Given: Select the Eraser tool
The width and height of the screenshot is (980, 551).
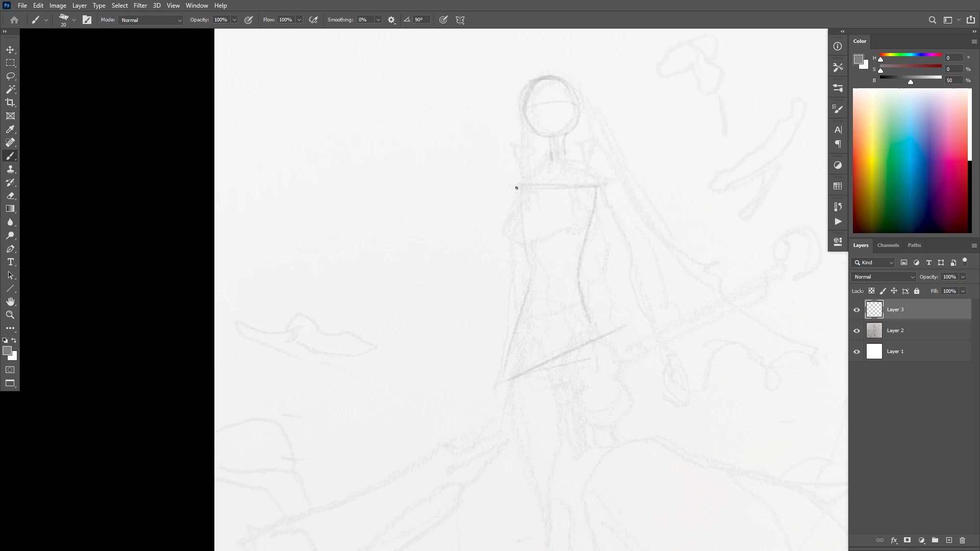Looking at the screenshot, I should coord(10,196).
